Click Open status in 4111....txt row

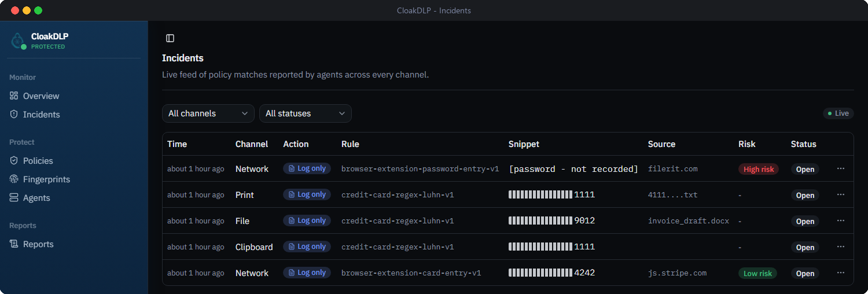coord(805,196)
